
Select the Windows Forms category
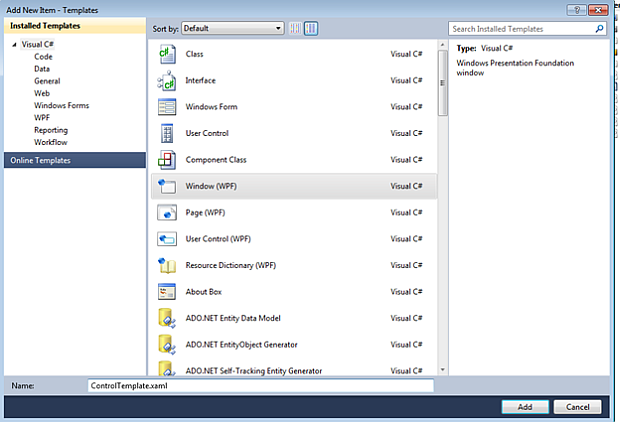pyautogui.click(x=61, y=106)
